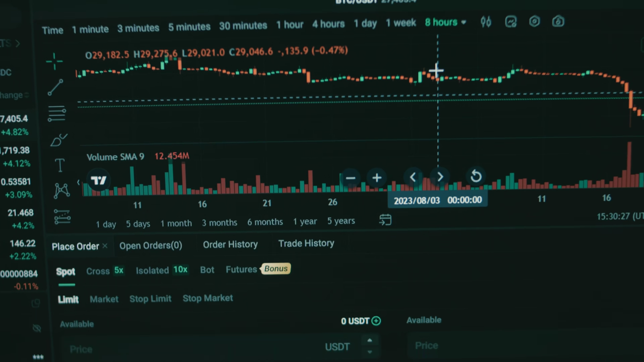Select the XABCD pattern tool
The height and width of the screenshot is (362, 644).
coord(62,191)
